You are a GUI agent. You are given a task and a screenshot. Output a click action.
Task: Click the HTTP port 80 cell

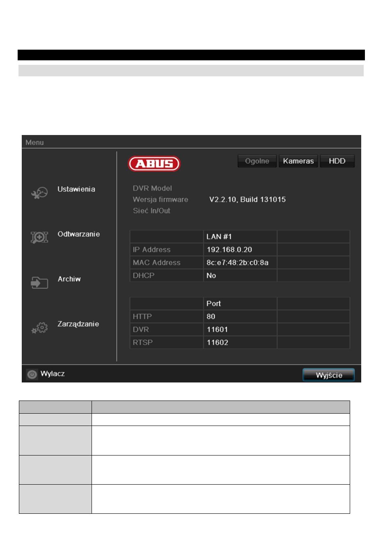tap(240, 316)
